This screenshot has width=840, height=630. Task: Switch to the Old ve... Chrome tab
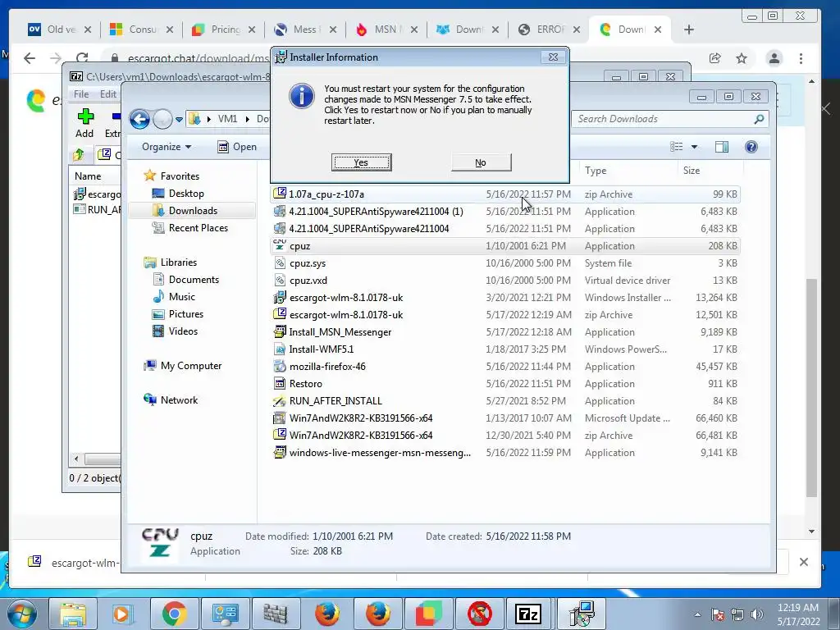[59, 30]
